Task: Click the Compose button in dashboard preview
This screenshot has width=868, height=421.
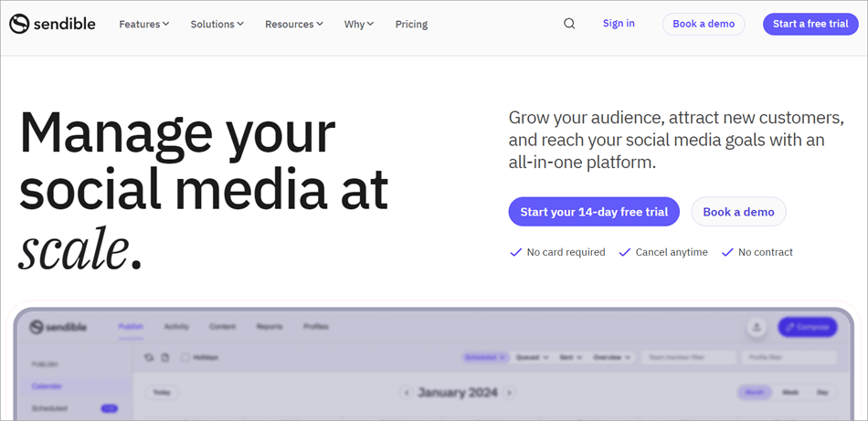Action: pos(807,327)
